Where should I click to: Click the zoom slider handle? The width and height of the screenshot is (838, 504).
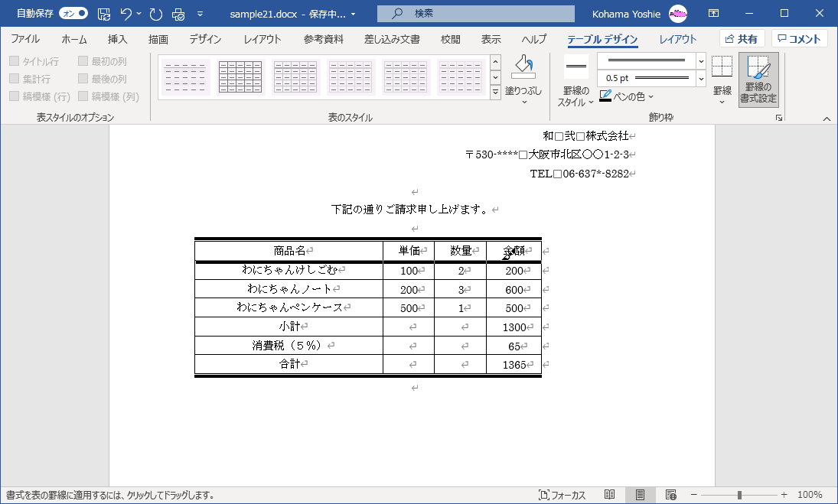[739, 495]
